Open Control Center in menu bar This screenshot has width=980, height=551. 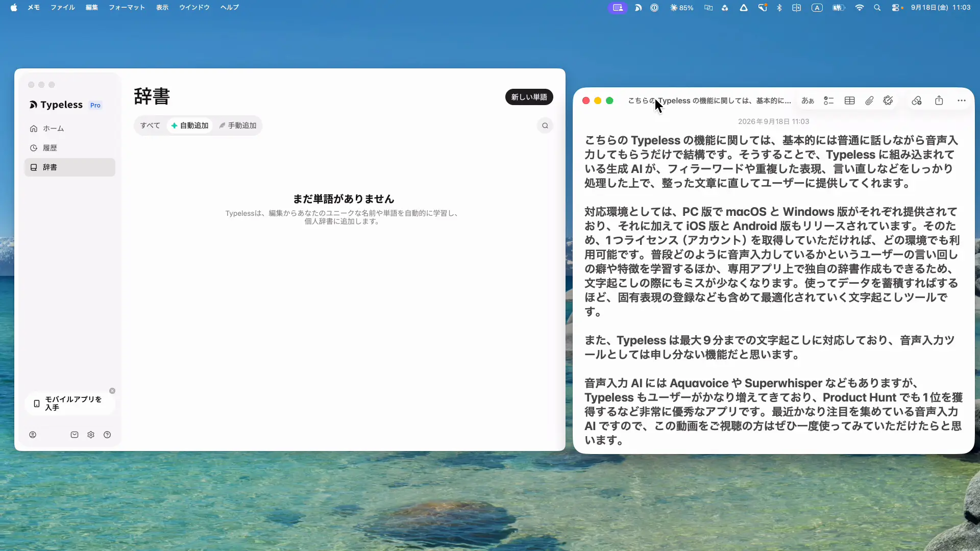pyautogui.click(x=897, y=8)
